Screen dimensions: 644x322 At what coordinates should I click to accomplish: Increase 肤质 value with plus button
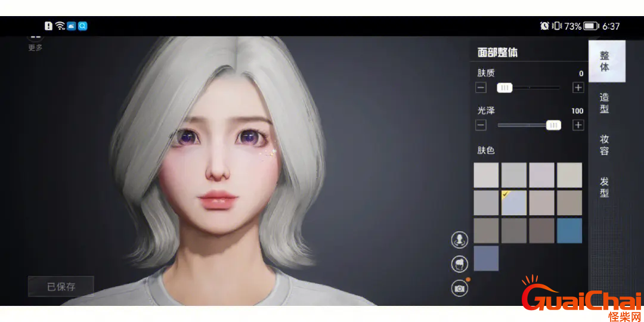(578, 88)
